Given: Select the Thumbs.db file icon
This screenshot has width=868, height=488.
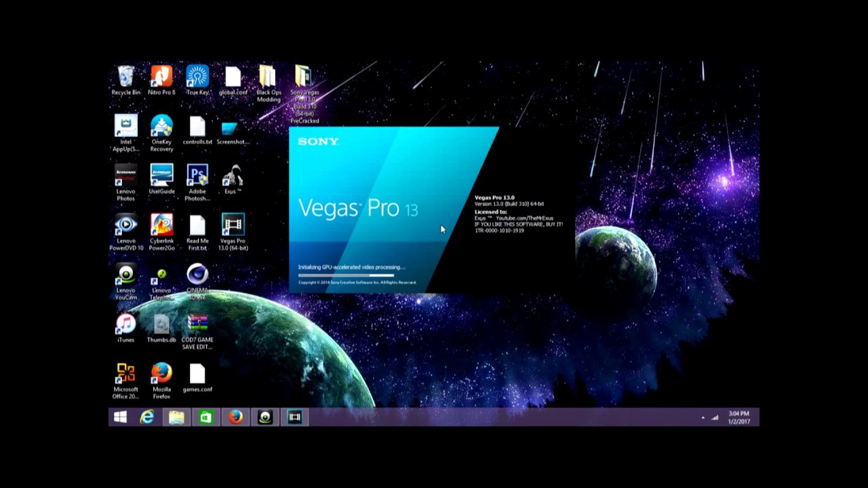Looking at the screenshot, I should (x=161, y=328).
